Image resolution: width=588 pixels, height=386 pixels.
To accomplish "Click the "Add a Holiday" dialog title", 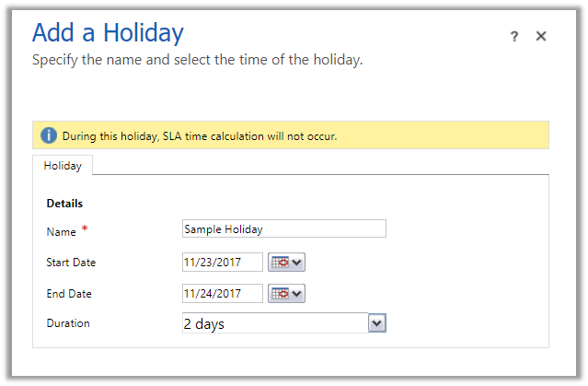I will coord(108,33).
